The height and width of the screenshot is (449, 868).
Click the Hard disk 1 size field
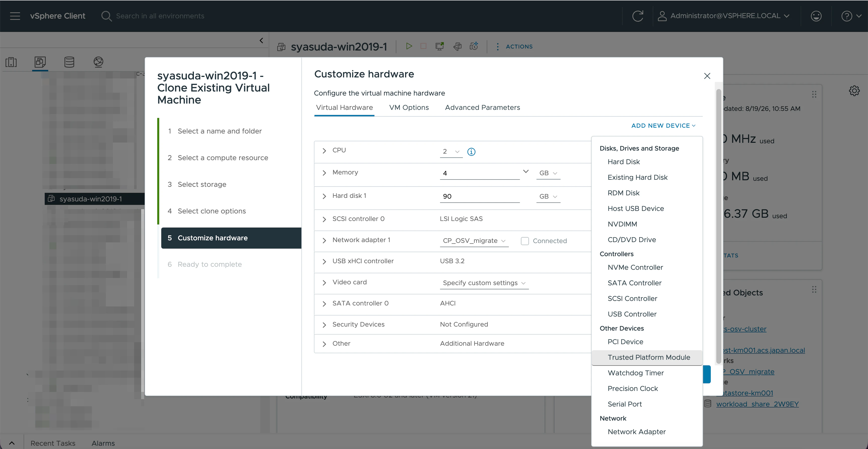point(479,196)
